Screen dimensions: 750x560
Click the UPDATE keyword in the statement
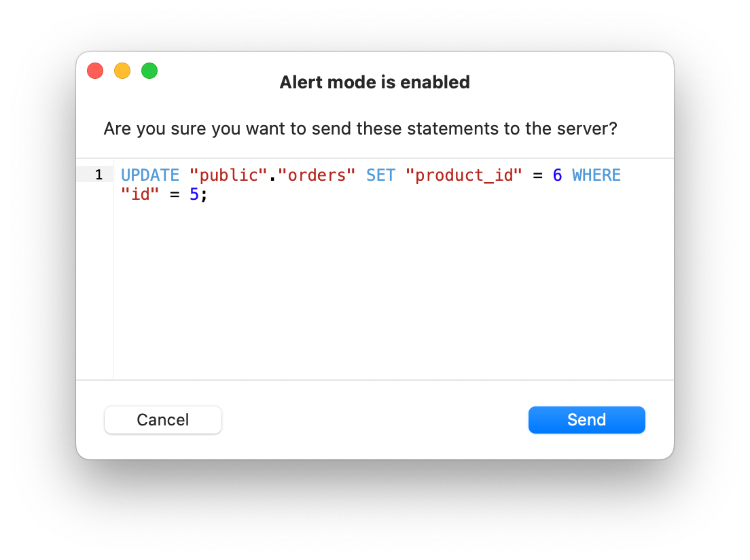[149, 175]
